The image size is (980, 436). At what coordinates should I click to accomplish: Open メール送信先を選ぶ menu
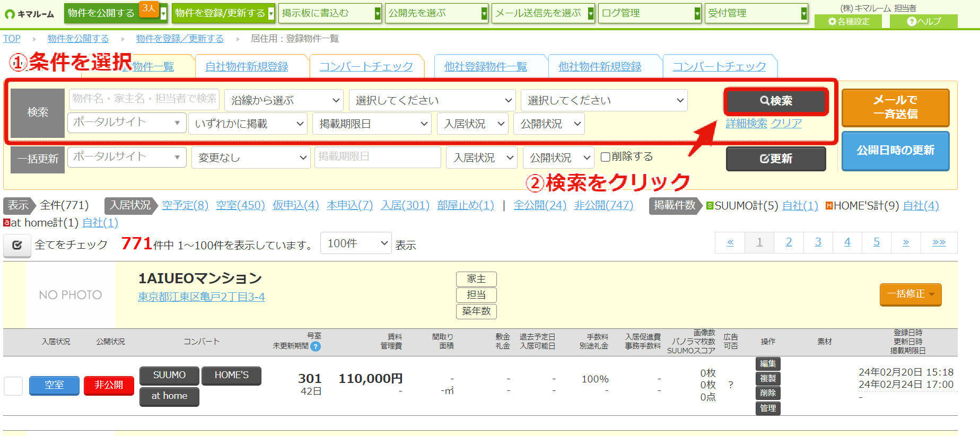pos(543,13)
